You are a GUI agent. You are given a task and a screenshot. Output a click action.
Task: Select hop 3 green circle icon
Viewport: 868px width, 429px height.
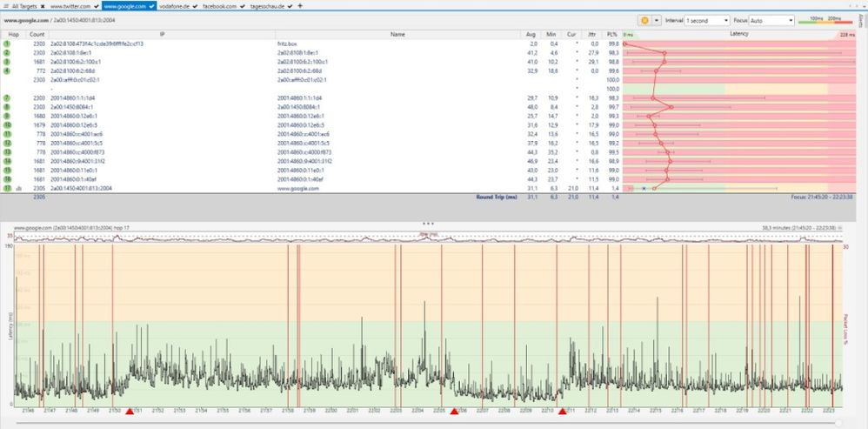point(7,62)
